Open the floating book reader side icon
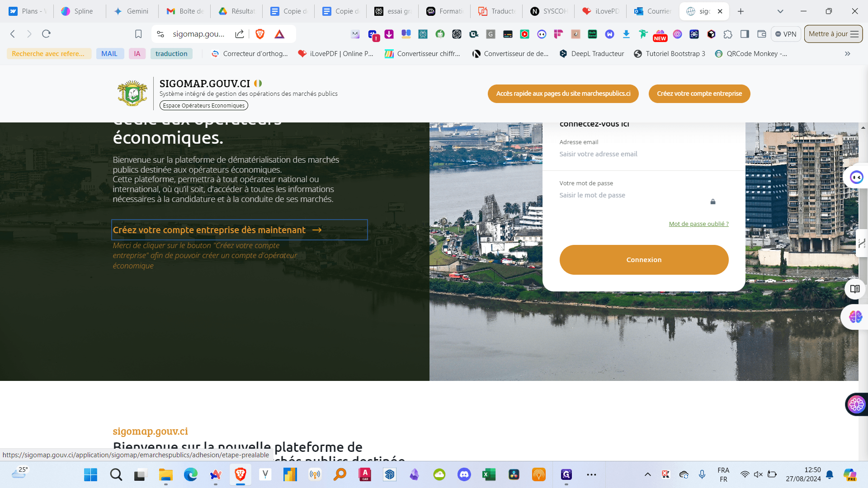 click(x=855, y=289)
